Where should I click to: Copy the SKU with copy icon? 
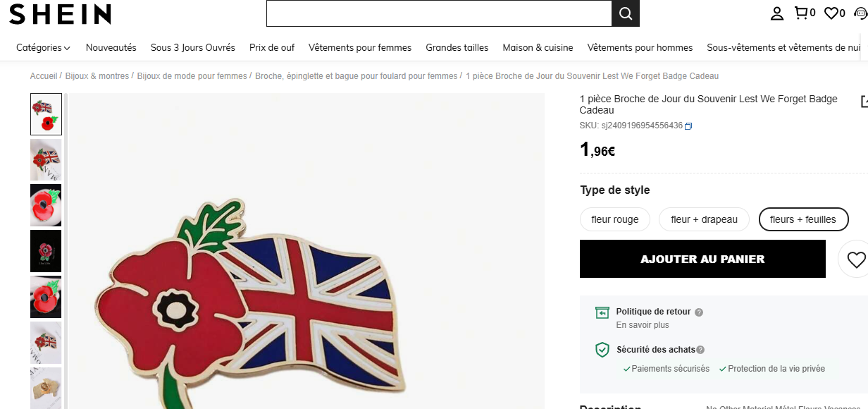pyautogui.click(x=688, y=126)
